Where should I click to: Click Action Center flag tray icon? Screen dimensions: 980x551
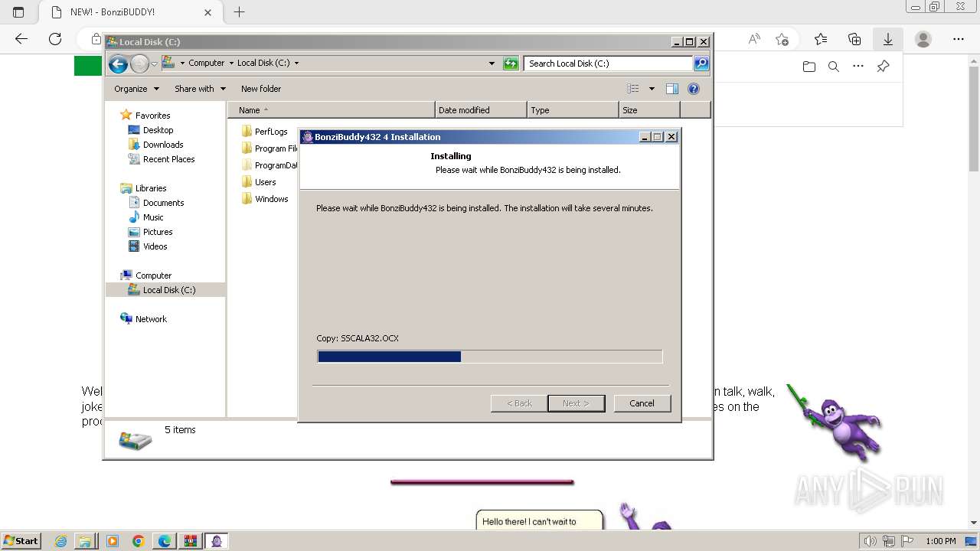[x=907, y=541]
